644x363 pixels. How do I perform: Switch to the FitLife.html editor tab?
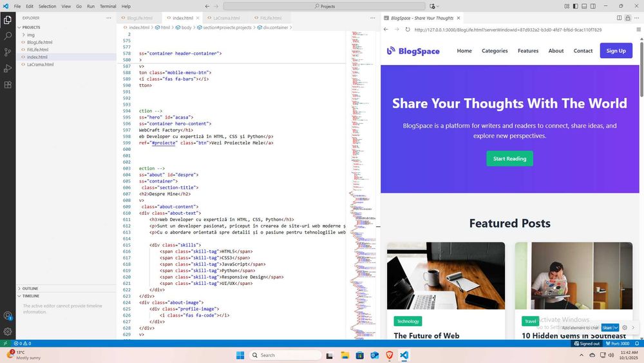point(270,18)
